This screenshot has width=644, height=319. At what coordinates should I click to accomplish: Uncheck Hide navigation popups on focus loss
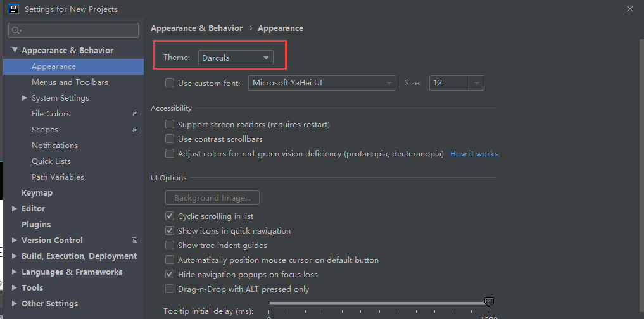click(170, 274)
